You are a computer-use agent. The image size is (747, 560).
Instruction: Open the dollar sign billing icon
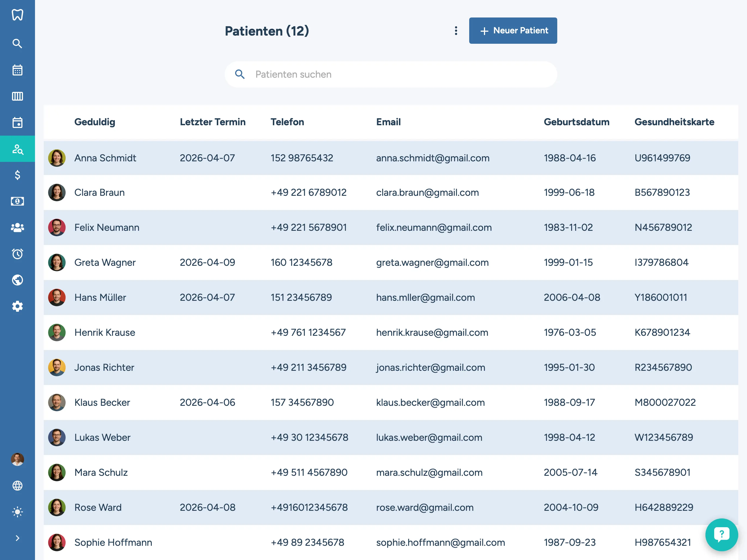(x=17, y=175)
